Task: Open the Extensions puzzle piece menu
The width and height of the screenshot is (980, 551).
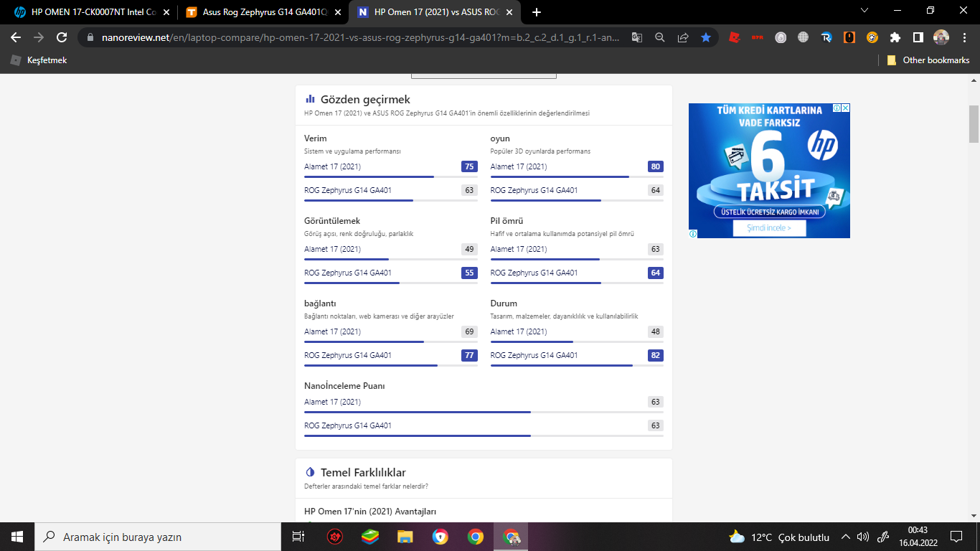Action: (x=895, y=37)
